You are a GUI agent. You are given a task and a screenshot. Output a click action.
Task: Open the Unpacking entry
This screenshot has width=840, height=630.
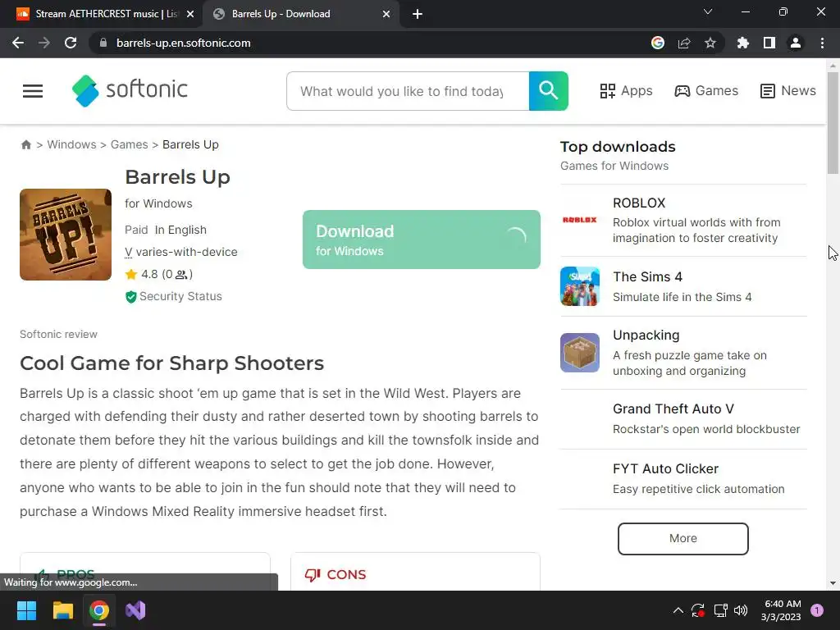click(683, 353)
